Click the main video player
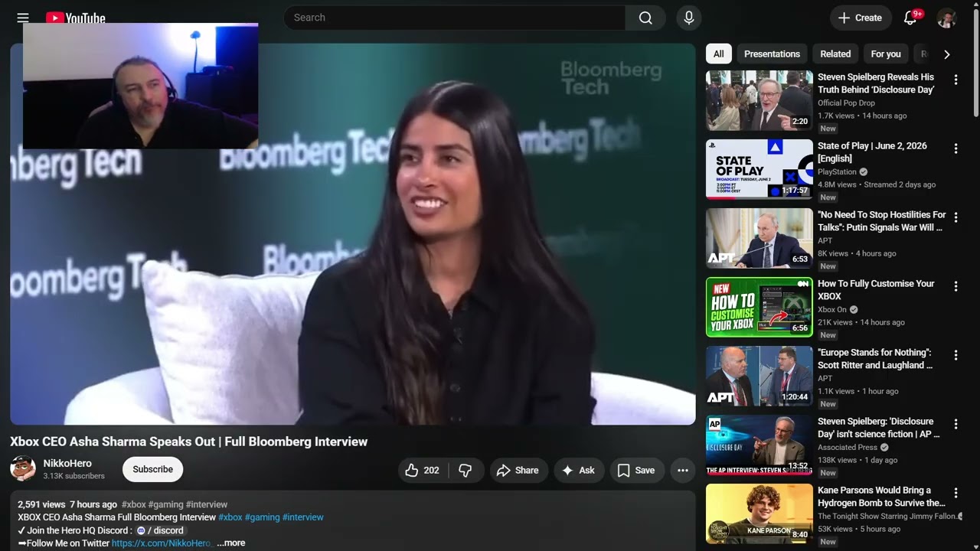The height and width of the screenshot is (551, 980). click(352, 233)
